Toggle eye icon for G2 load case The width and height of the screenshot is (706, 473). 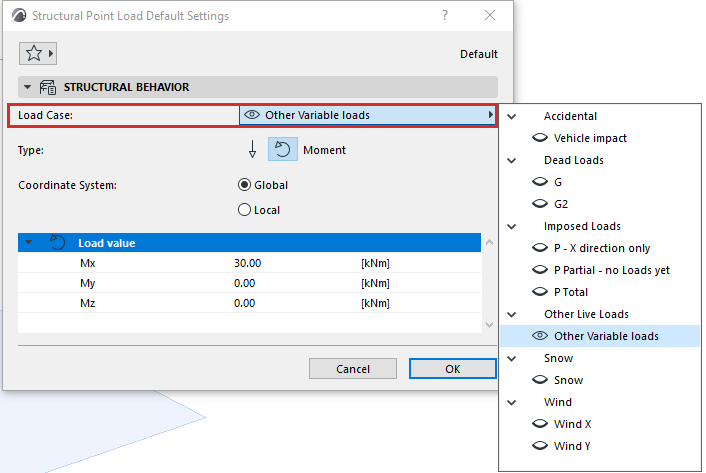pyautogui.click(x=540, y=204)
